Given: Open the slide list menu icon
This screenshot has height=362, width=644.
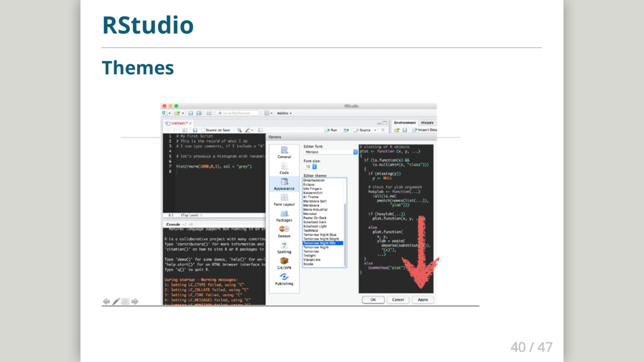Looking at the screenshot, I should coord(125,301).
